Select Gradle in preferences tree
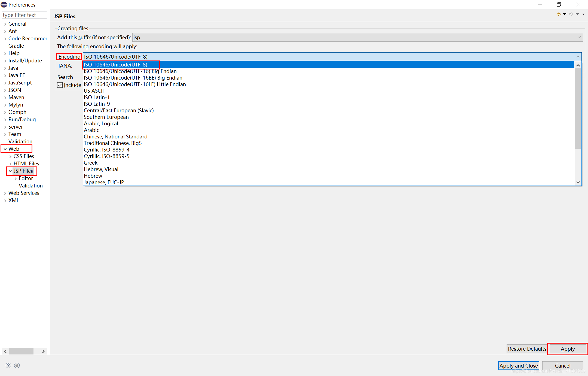The height and width of the screenshot is (376, 588). click(16, 46)
